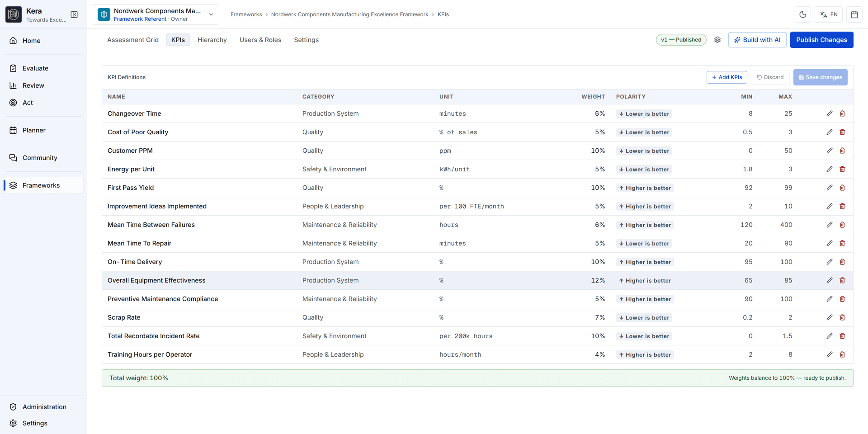Image resolution: width=868 pixels, height=434 pixels.
Task: Open framework version settings gear
Action: coord(717,40)
